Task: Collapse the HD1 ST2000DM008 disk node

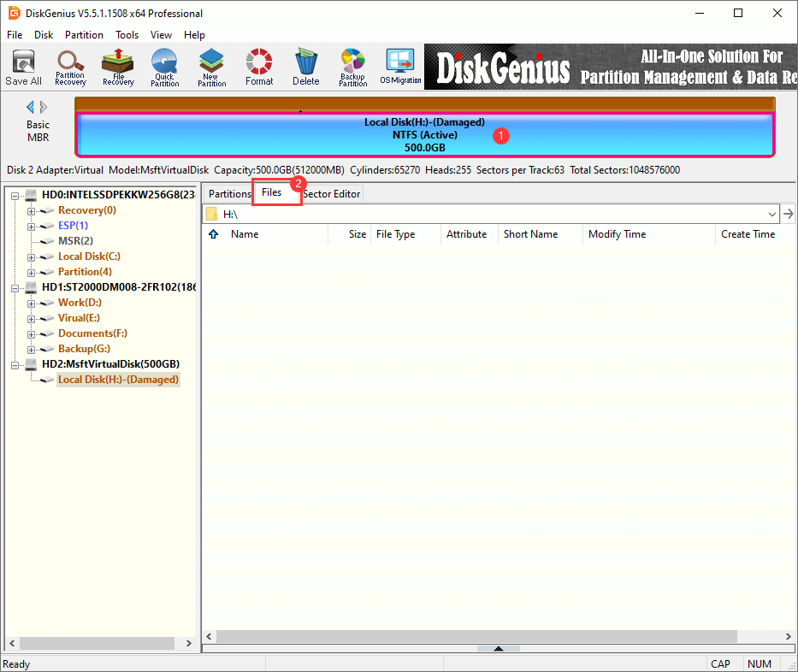Action: click(x=15, y=288)
